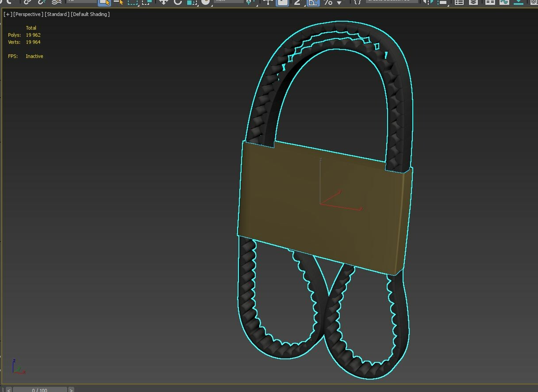538x392 pixels.
Task: Open the Reference Coordinate System dropdown
Action: pyautogui.click(x=228, y=1)
